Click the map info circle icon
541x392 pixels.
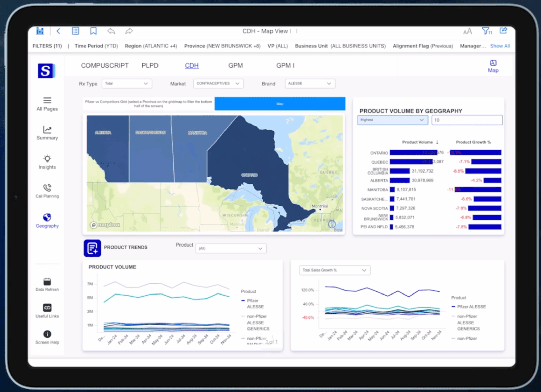click(x=332, y=224)
